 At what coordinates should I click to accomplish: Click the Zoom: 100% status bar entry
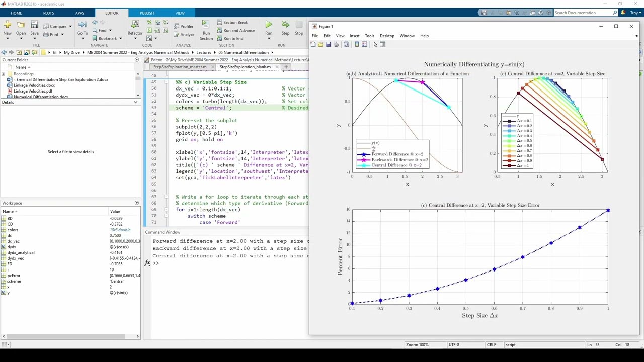pos(417,345)
